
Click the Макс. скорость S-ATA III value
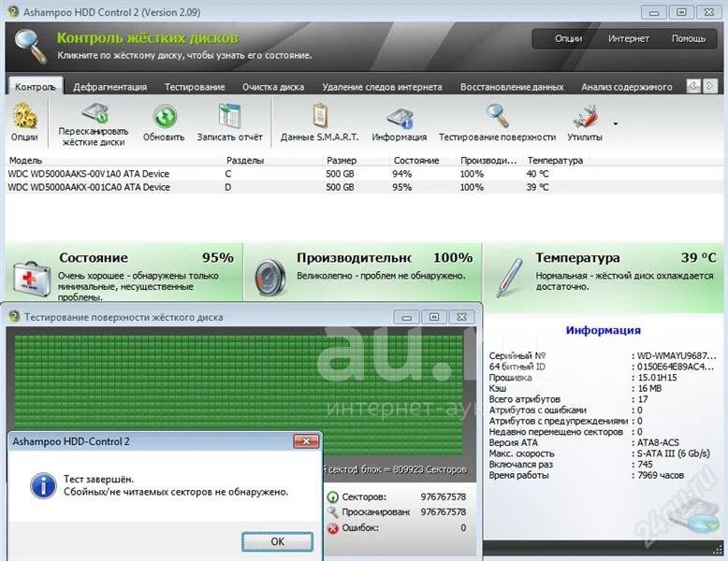[x=673, y=453]
